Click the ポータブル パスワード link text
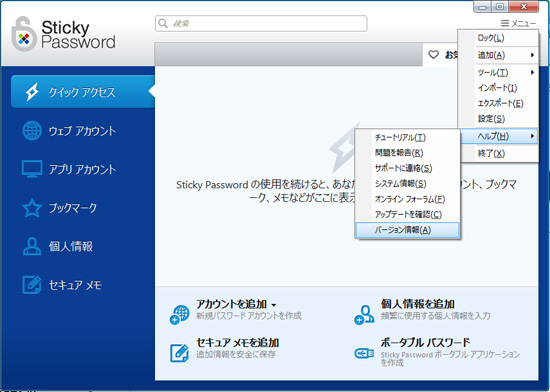This screenshot has width=550, height=392. pyautogui.click(x=425, y=342)
